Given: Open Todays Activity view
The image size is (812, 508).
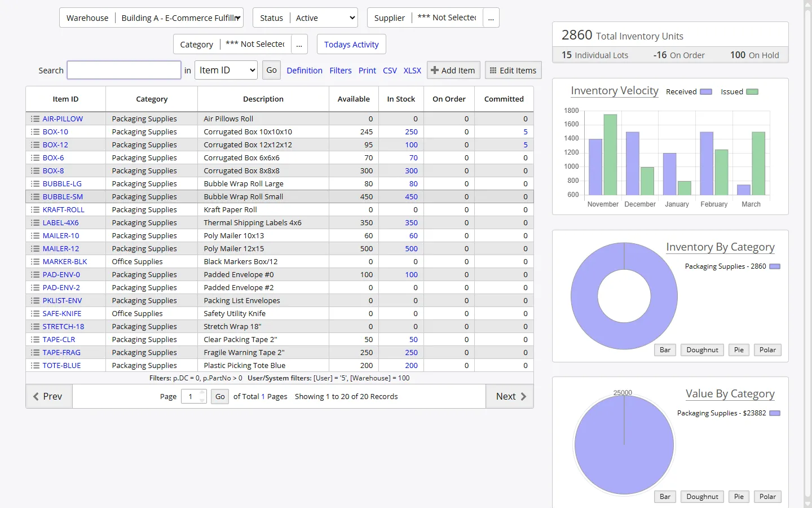Looking at the screenshot, I should (x=351, y=44).
